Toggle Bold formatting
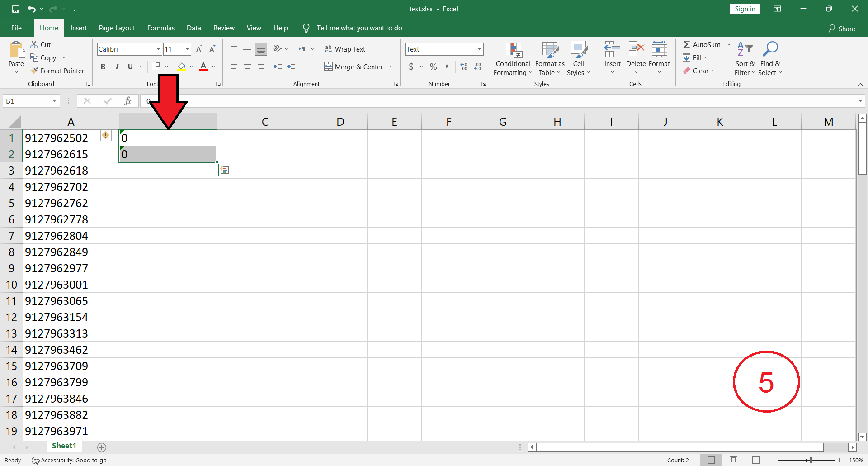868x466 pixels. 103,67
